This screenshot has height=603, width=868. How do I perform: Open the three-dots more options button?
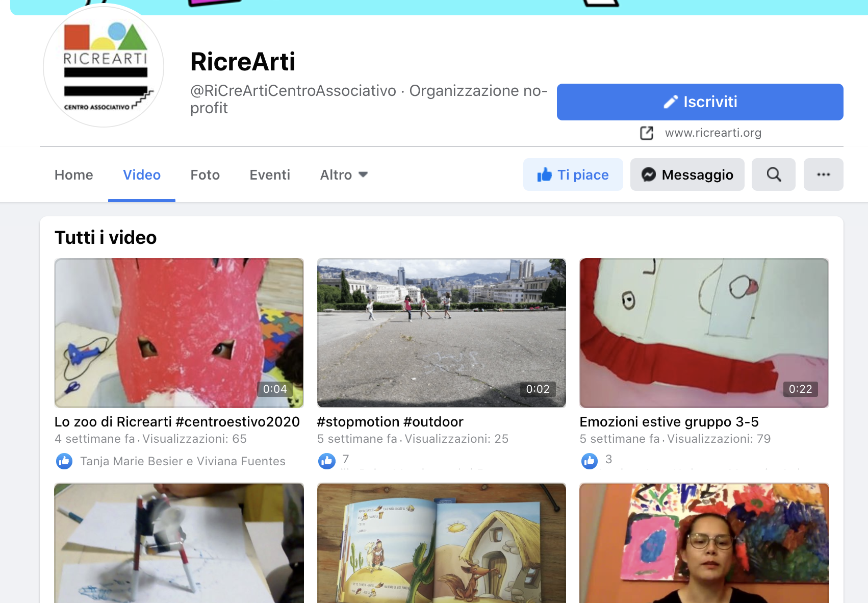click(823, 174)
